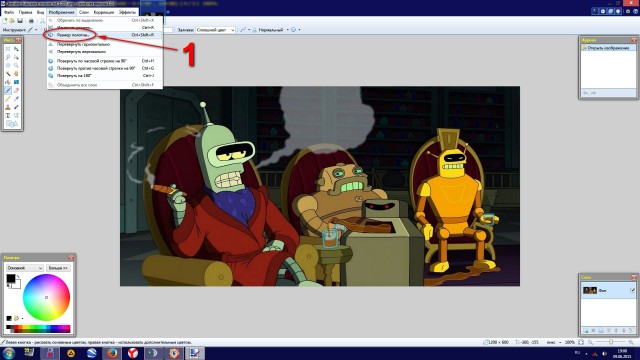The height and width of the screenshot is (360, 640).
Task: Select the Paintbrush tool
Action: (x=8, y=91)
